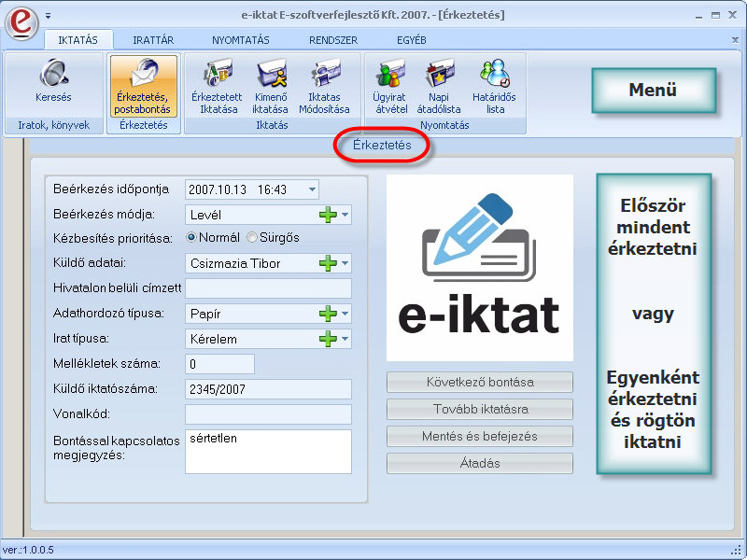Switch to RENDSZER ribbon tab
Viewport: 747px width, 560px height.
coord(333,40)
